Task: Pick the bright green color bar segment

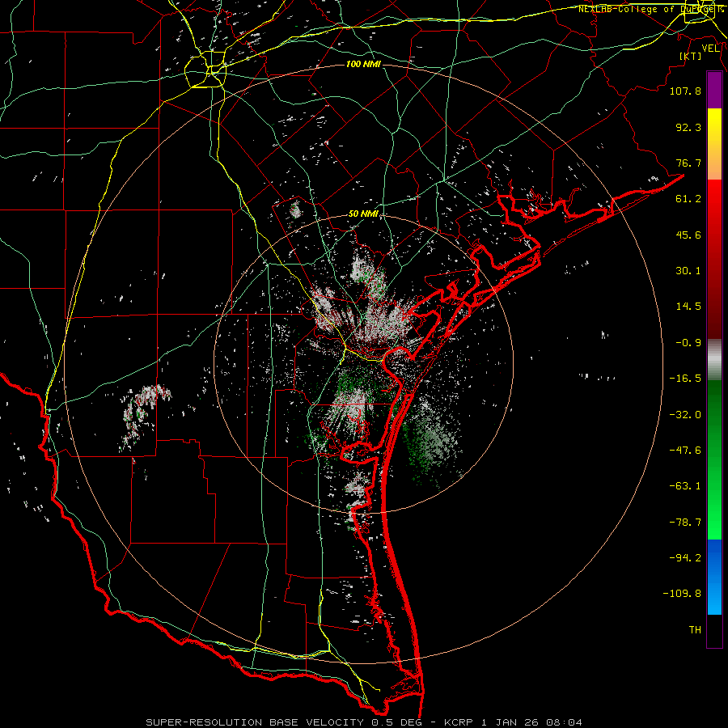Action: [714, 459]
